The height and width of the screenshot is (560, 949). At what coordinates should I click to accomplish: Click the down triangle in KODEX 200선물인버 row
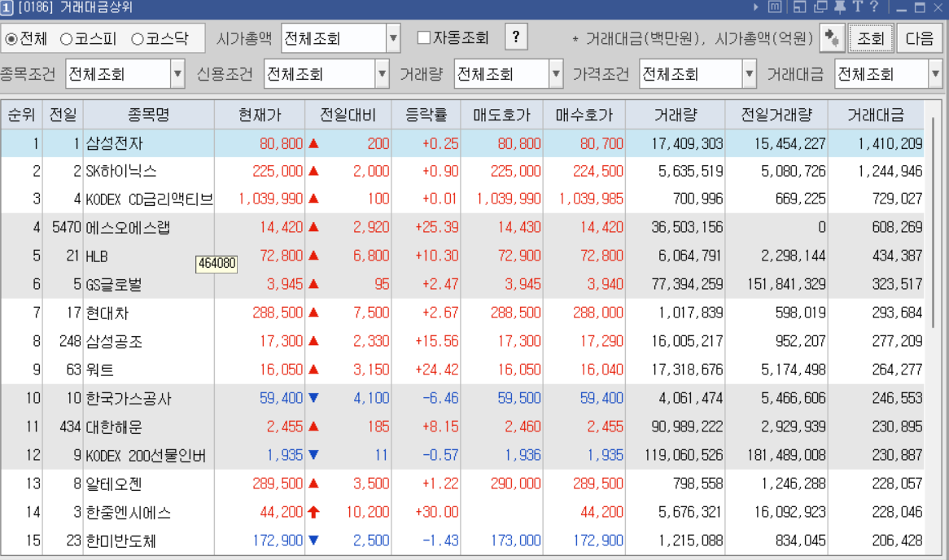(313, 455)
